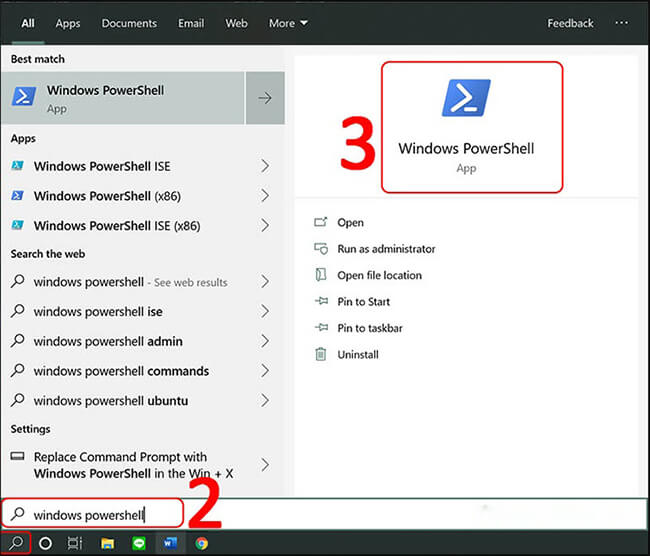Choose Open file location

click(380, 275)
